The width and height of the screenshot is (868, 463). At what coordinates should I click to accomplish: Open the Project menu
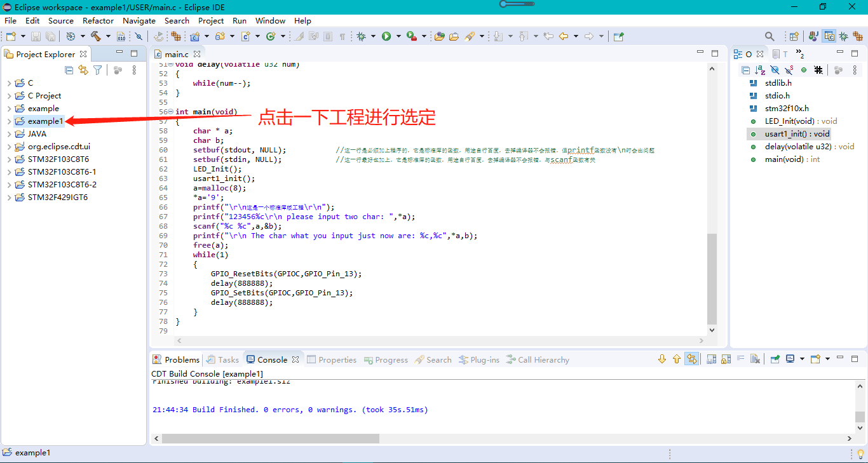tap(211, 21)
